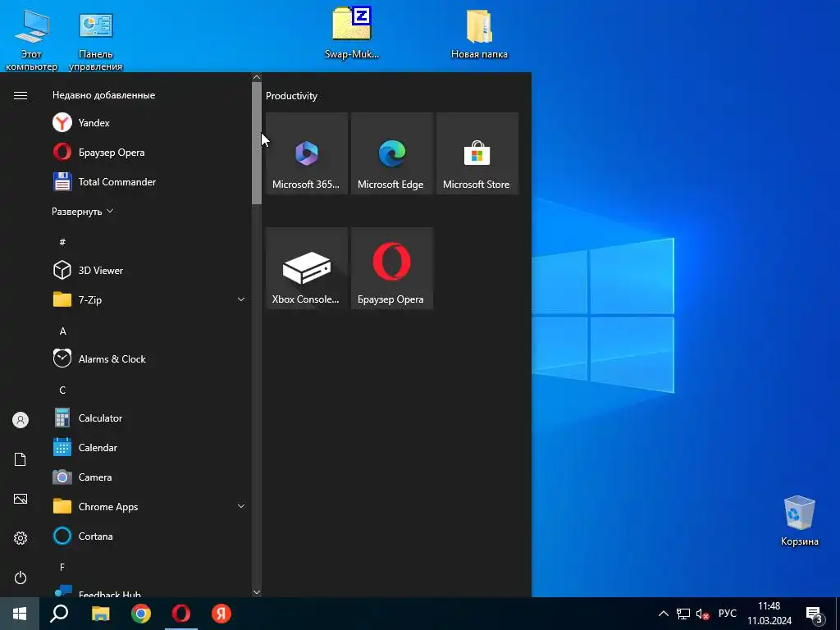Launch Cortana from the app list

click(148, 536)
